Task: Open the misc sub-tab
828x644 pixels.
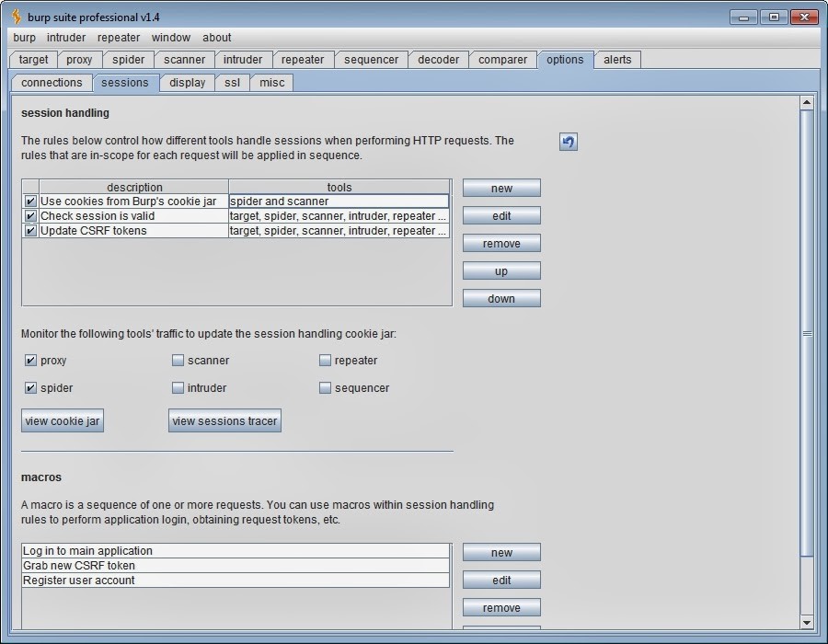Action: 272,83
